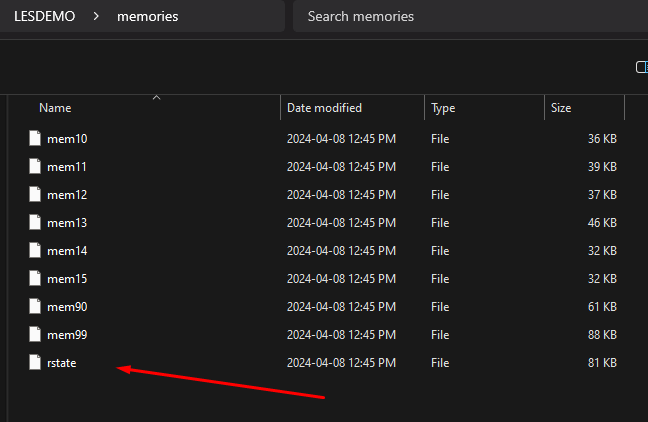The height and width of the screenshot is (422, 648).
Task: Click the mem15 file icon
Action: click(35, 278)
